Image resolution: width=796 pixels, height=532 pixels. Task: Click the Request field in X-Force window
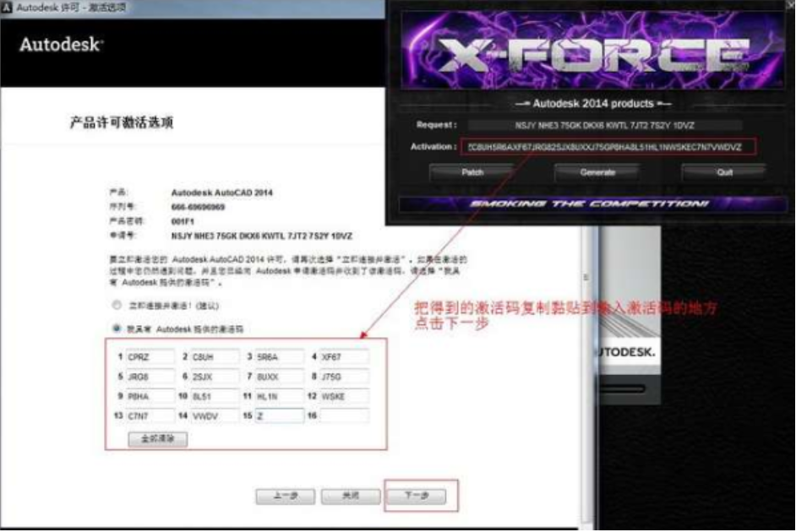[x=605, y=125]
